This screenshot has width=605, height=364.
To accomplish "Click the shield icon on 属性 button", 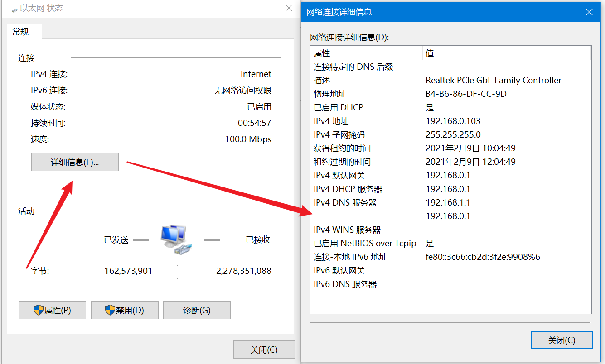I will point(38,310).
